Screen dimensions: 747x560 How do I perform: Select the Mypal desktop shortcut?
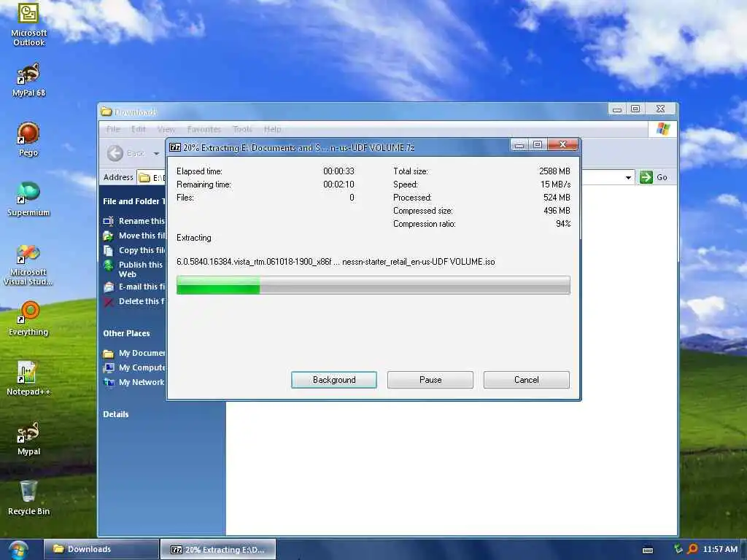pos(28,438)
